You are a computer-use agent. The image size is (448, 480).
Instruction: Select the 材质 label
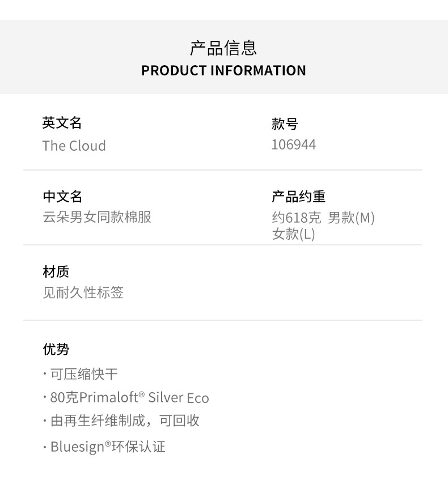point(56,272)
